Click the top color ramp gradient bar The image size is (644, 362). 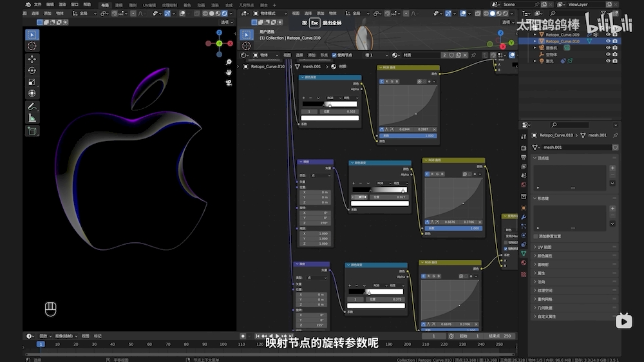(330, 104)
